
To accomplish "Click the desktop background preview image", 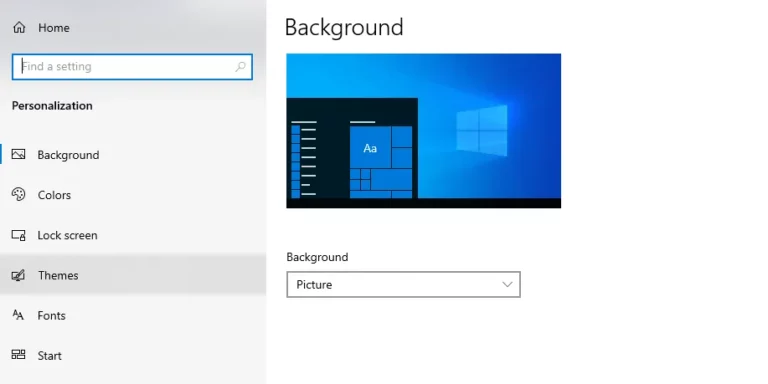I will tap(424, 131).
